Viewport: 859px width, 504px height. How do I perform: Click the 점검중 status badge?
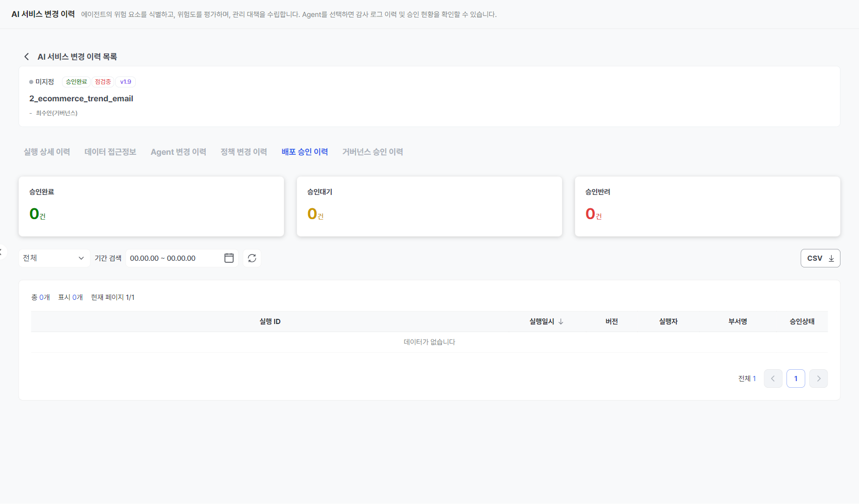pyautogui.click(x=103, y=82)
